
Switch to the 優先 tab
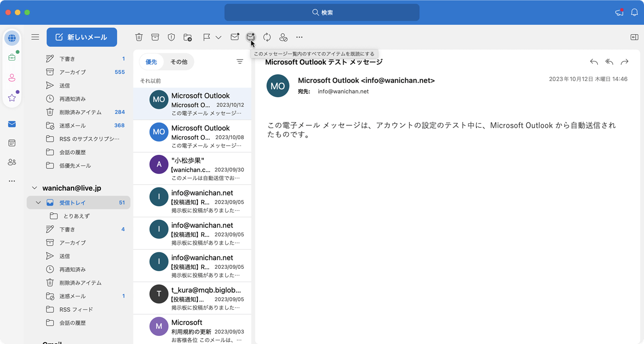coord(151,62)
